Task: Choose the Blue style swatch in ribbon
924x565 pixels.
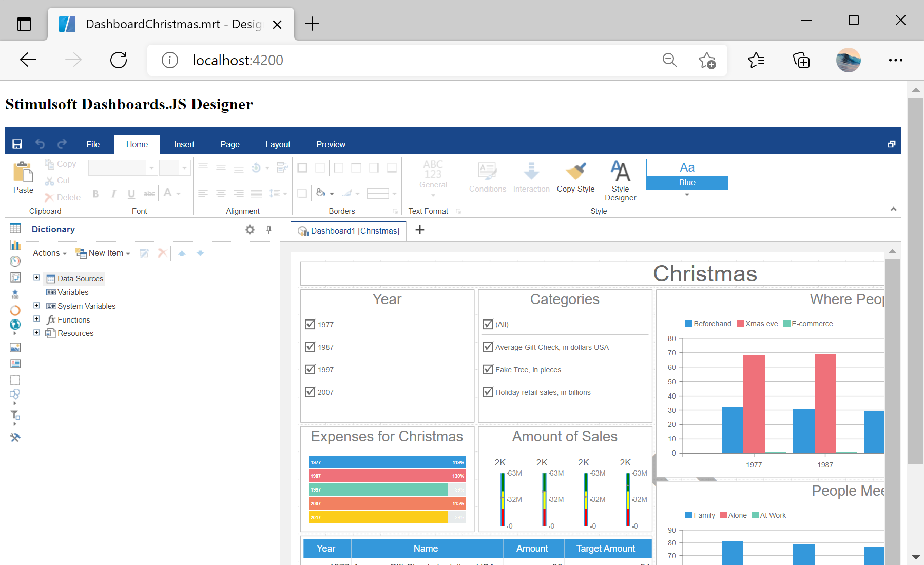Action: pyautogui.click(x=687, y=182)
